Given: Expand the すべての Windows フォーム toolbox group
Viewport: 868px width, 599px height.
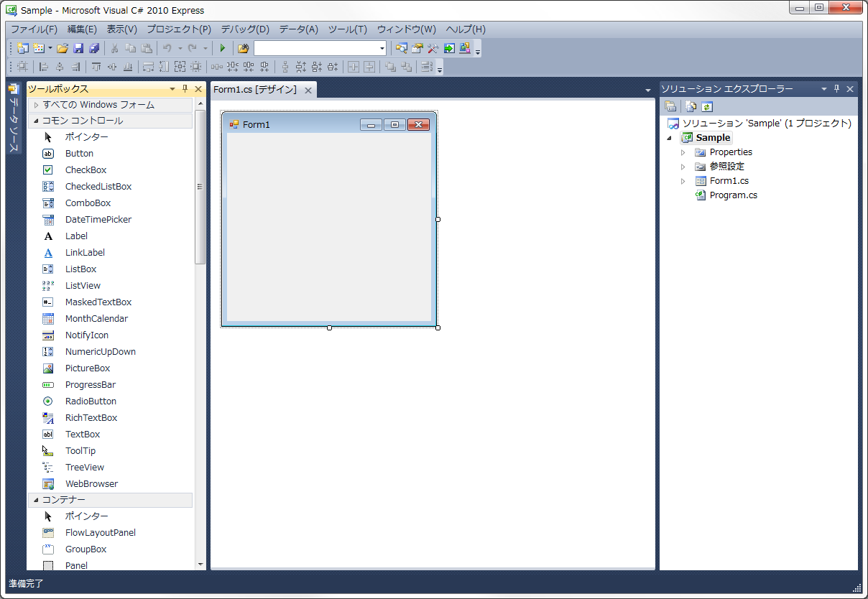Looking at the screenshot, I should (x=37, y=105).
